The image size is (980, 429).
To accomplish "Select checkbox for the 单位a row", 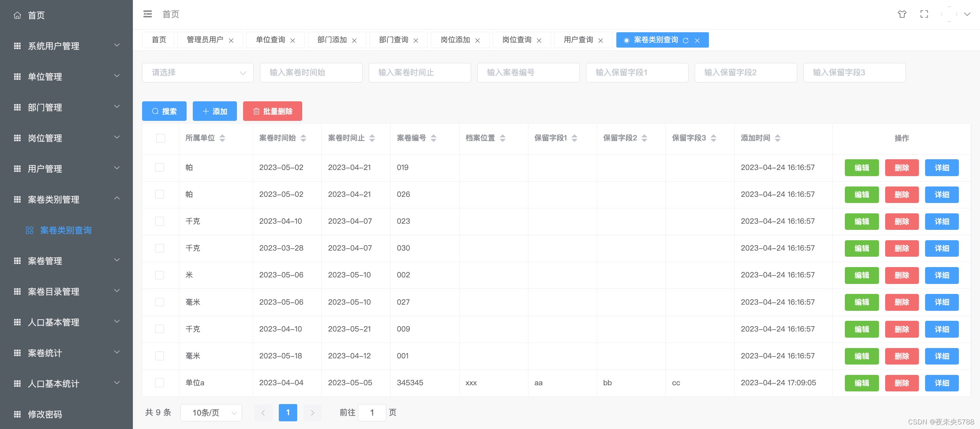I will (159, 383).
